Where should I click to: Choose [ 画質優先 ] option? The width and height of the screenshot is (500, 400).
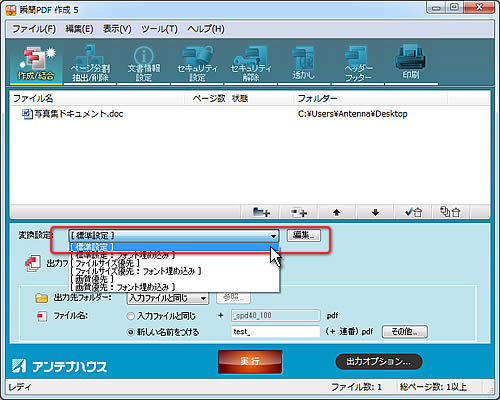pyautogui.click(x=174, y=279)
